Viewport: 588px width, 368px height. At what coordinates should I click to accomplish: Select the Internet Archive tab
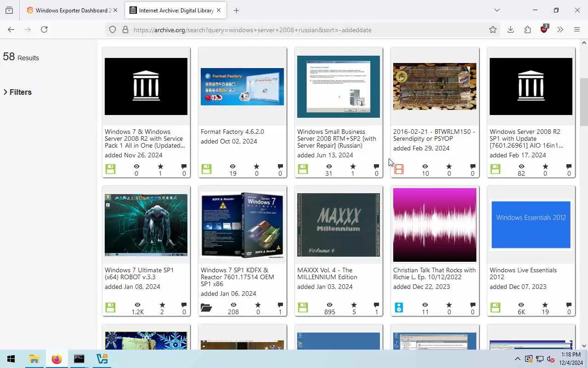(x=176, y=10)
